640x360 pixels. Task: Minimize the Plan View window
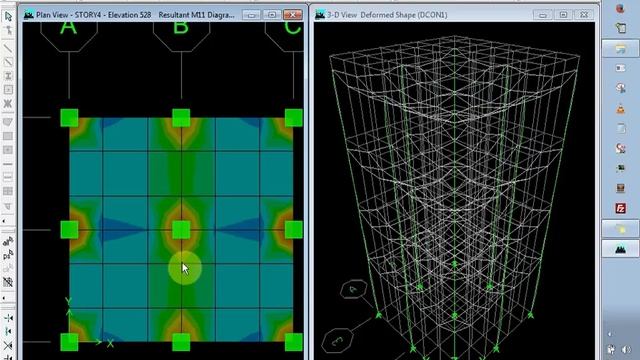pos(251,15)
